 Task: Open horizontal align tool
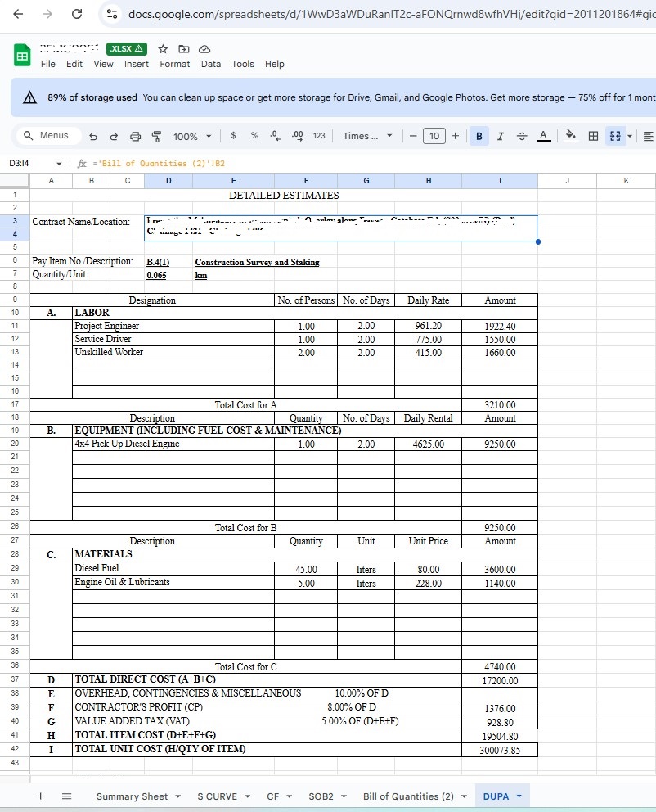(x=648, y=136)
